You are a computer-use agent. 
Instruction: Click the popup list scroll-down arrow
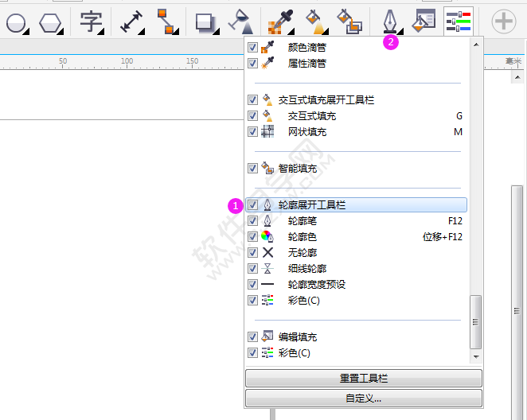coord(476,356)
